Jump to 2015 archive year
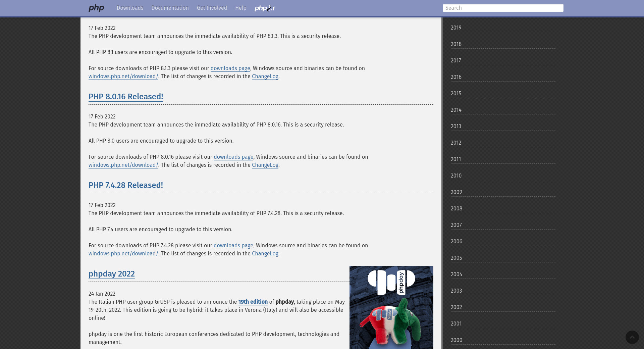Screen dimensions: 644x349 point(456,94)
